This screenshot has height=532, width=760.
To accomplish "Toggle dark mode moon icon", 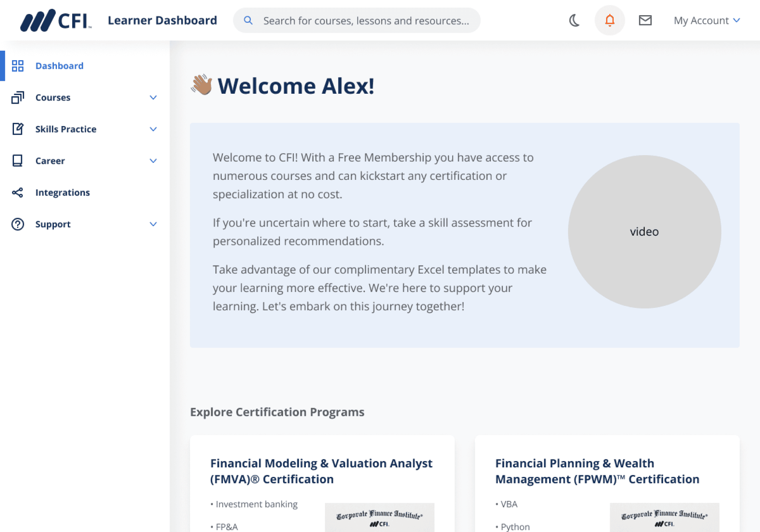I will coord(574,20).
